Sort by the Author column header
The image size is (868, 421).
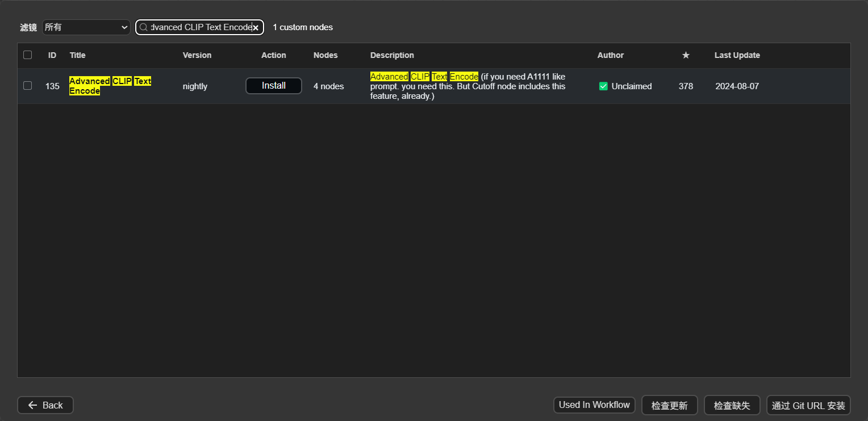coord(611,55)
